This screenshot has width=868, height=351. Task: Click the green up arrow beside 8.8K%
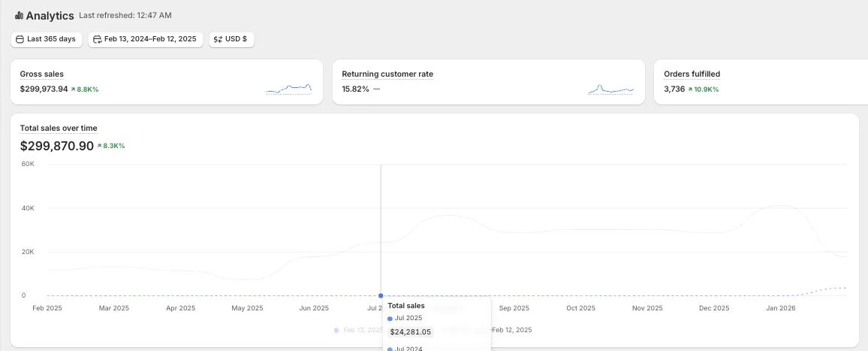73,89
